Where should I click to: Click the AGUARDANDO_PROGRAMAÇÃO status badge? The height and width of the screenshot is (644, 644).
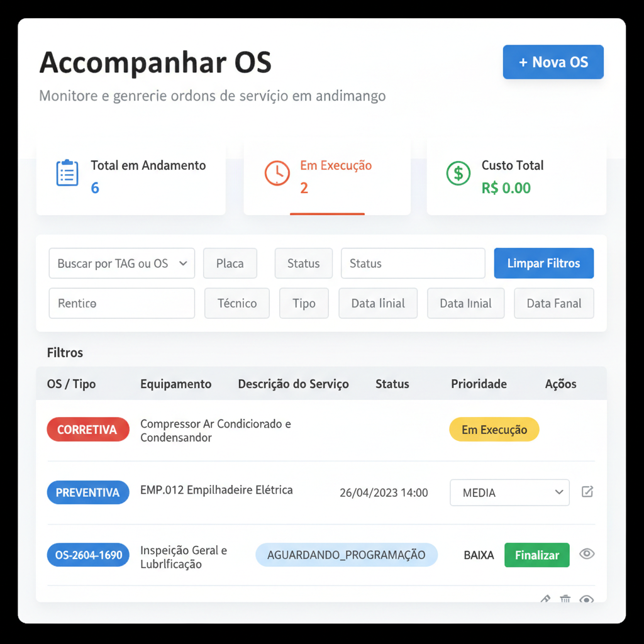[x=347, y=555]
